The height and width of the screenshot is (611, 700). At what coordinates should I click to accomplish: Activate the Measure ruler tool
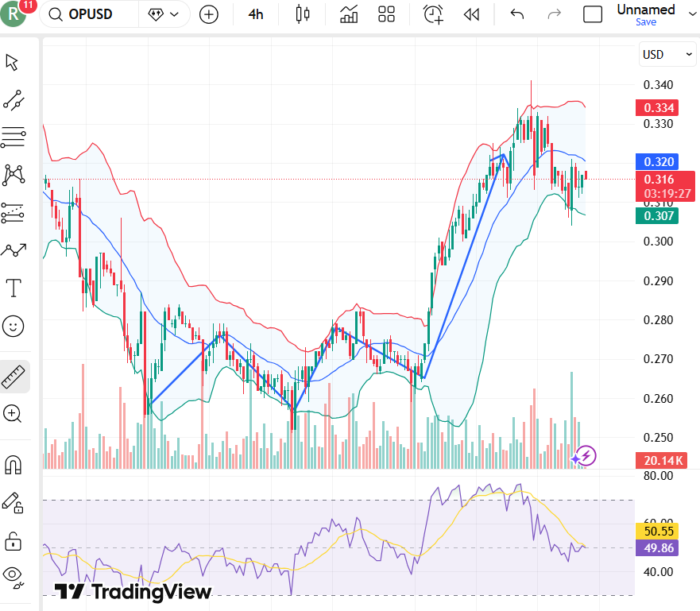tap(13, 377)
